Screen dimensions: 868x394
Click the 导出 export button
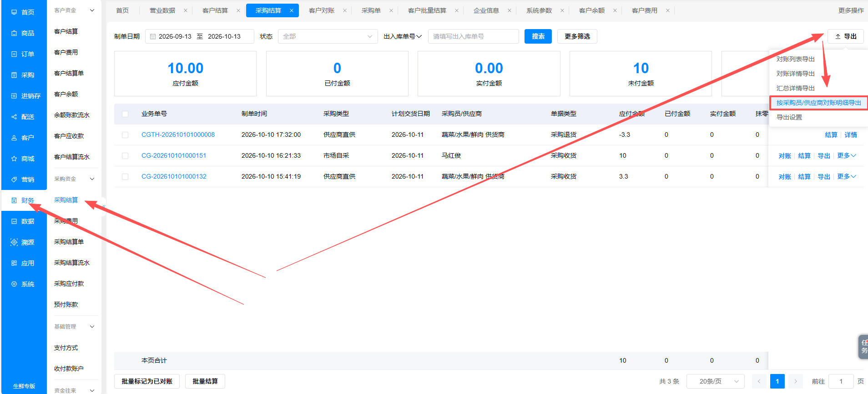tap(846, 36)
